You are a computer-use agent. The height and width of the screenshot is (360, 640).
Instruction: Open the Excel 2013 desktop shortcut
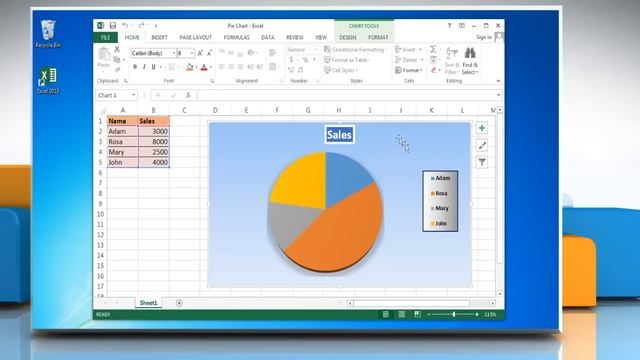[x=48, y=81]
